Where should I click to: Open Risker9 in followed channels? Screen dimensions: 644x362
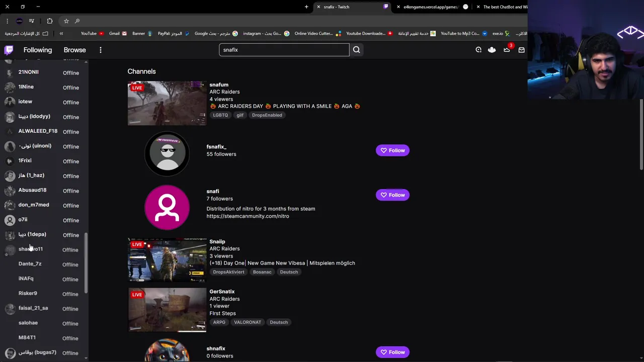pos(44,294)
